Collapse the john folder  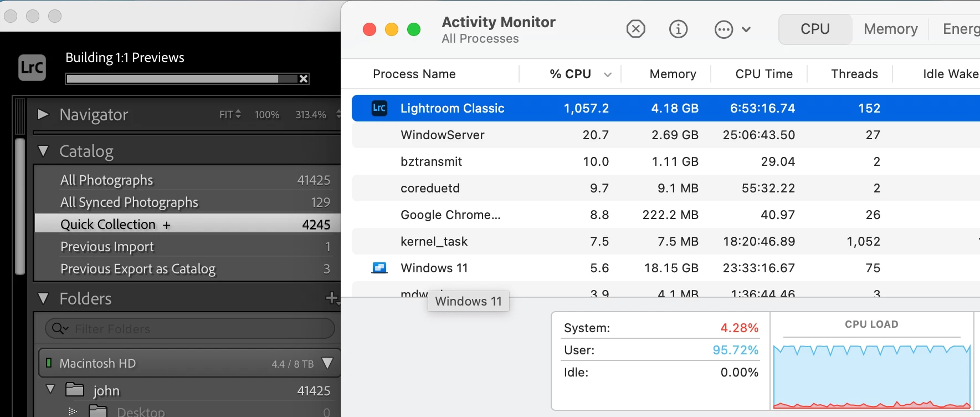click(x=50, y=389)
